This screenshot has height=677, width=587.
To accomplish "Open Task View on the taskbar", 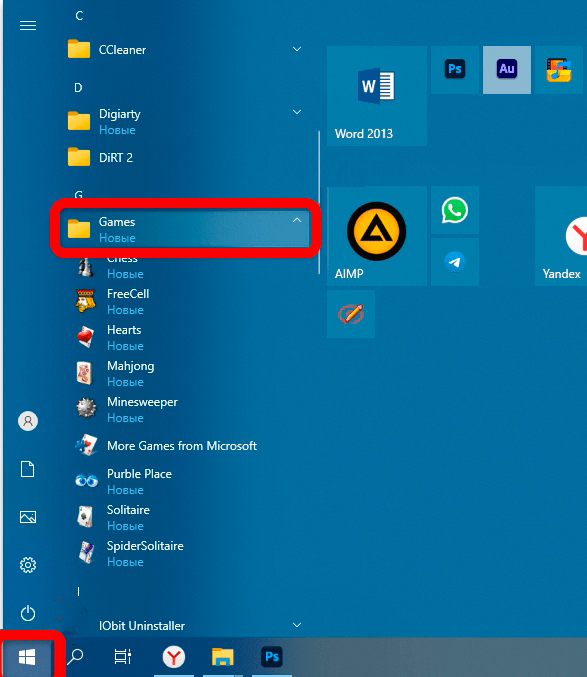I will point(123,656).
